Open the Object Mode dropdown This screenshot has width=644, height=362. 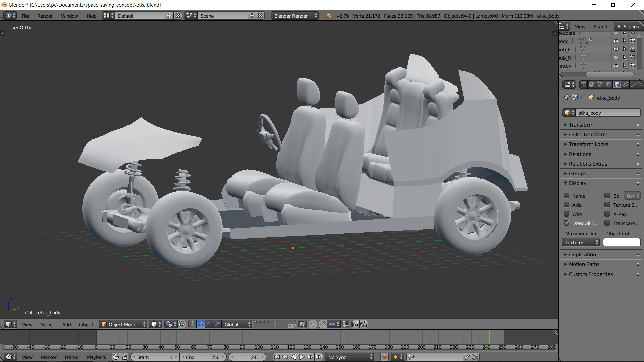point(123,324)
